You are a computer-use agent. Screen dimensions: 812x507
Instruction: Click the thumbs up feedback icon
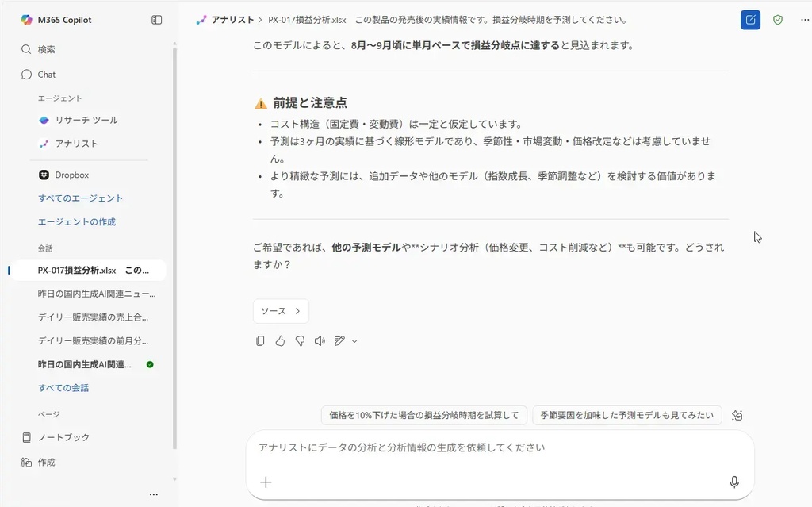click(280, 341)
